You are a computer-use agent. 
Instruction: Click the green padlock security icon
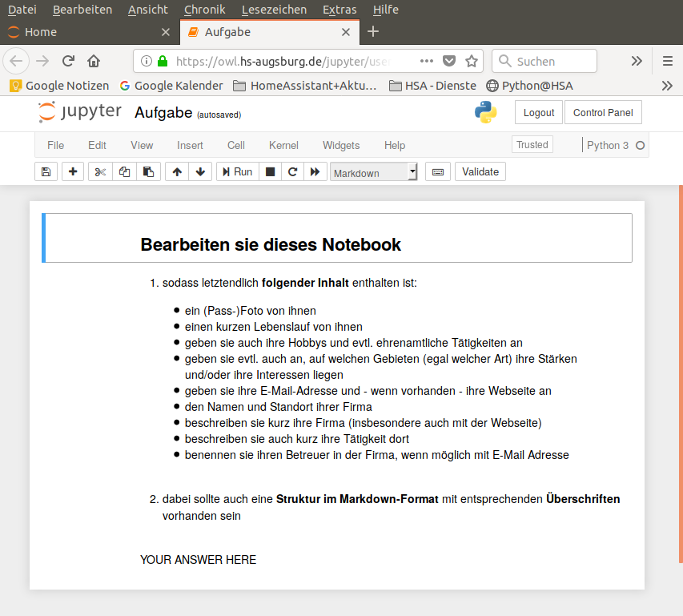coord(163,61)
